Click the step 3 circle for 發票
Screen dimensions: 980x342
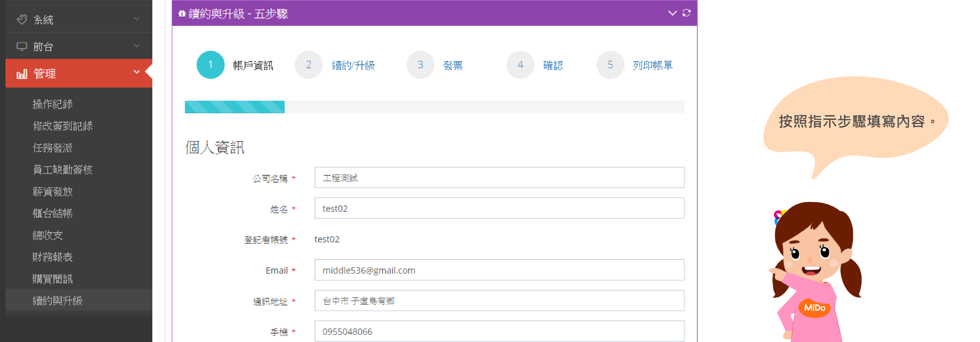coord(420,65)
